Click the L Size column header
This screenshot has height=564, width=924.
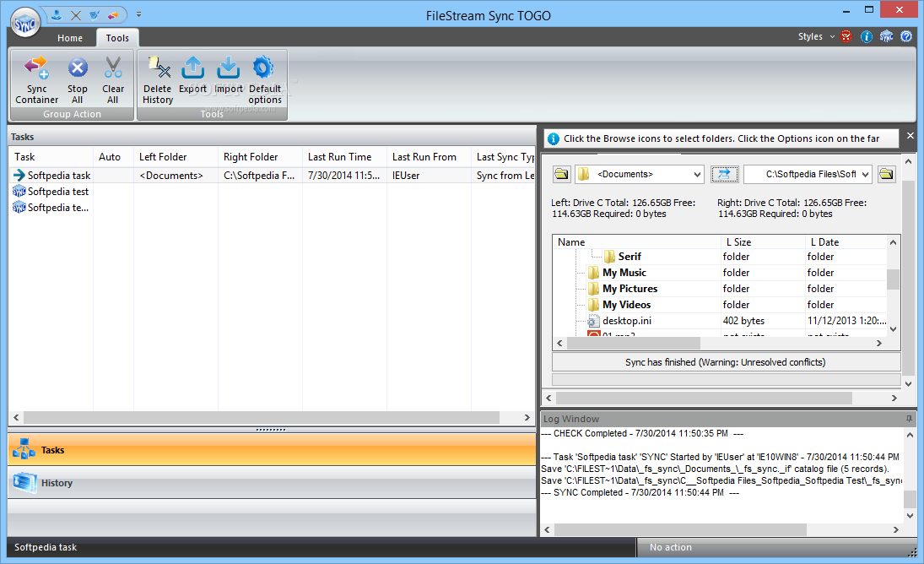pos(763,242)
